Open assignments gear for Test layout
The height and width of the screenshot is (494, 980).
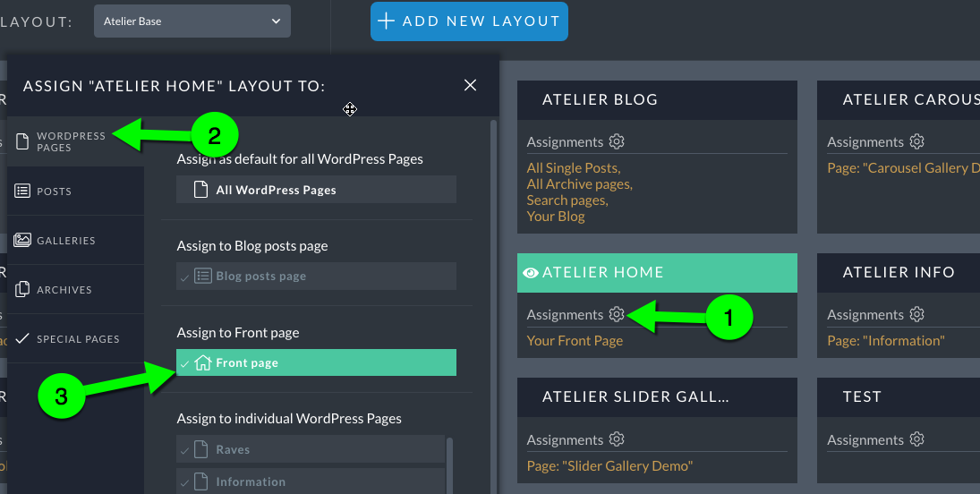tap(916, 439)
